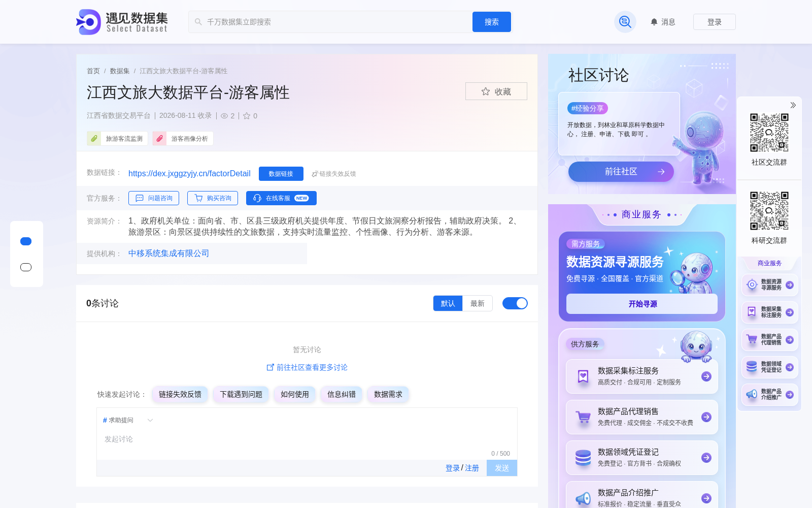Click the green paperclip tag icon

pos(94,138)
